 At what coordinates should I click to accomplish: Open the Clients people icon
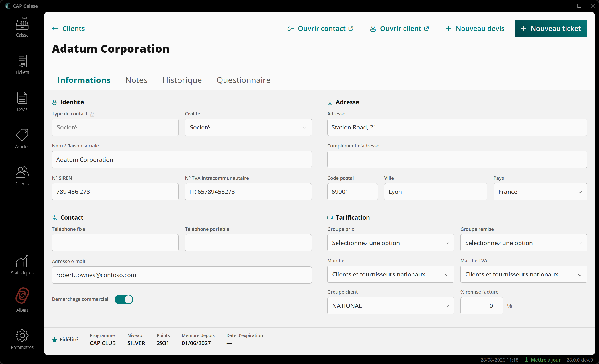(x=22, y=172)
